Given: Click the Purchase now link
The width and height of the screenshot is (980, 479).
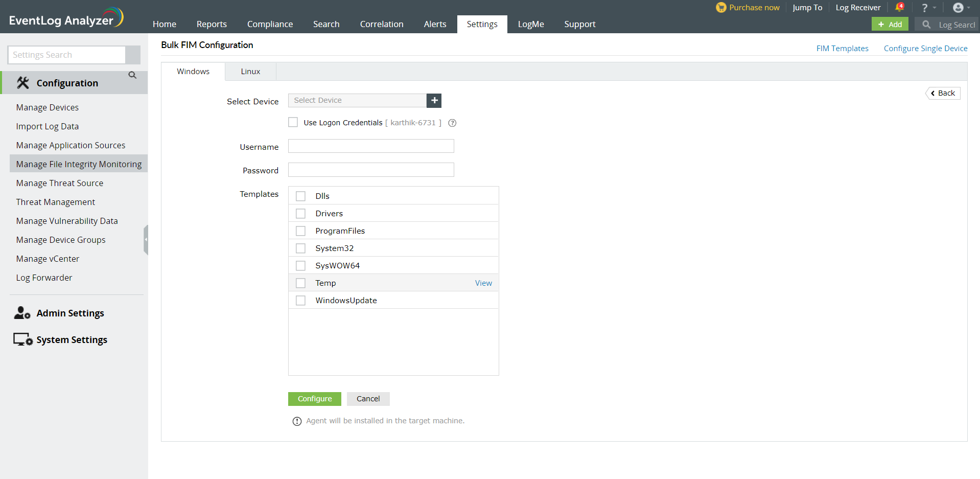Looking at the screenshot, I should (754, 8).
